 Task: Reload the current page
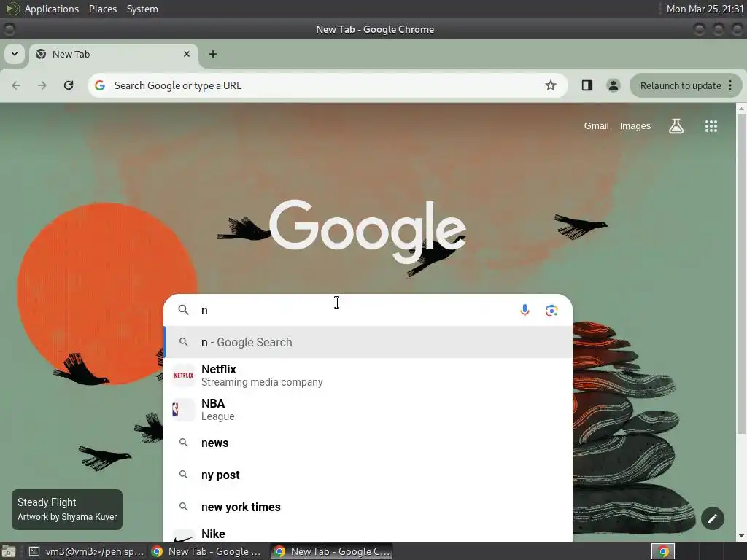(x=69, y=86)
